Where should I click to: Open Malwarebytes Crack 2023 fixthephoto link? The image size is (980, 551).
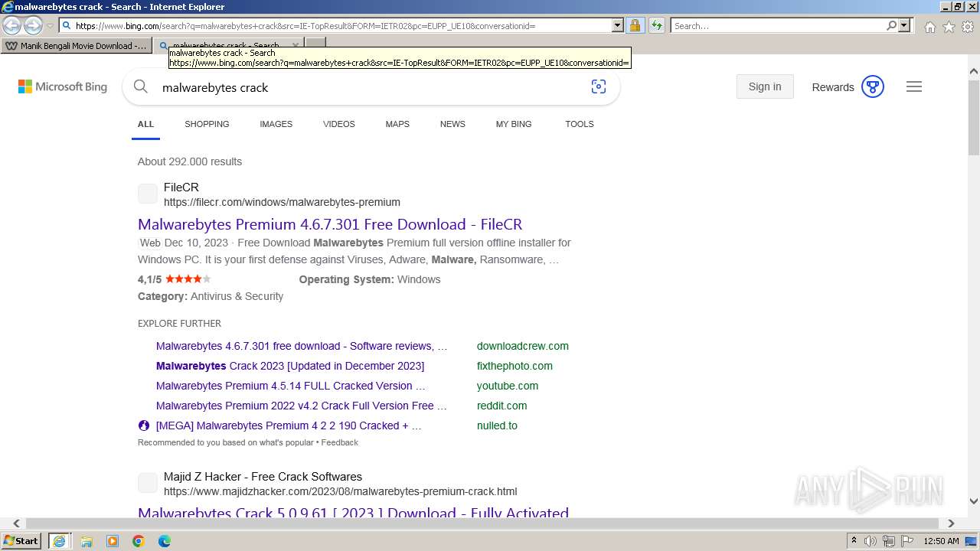pos(290,366)
